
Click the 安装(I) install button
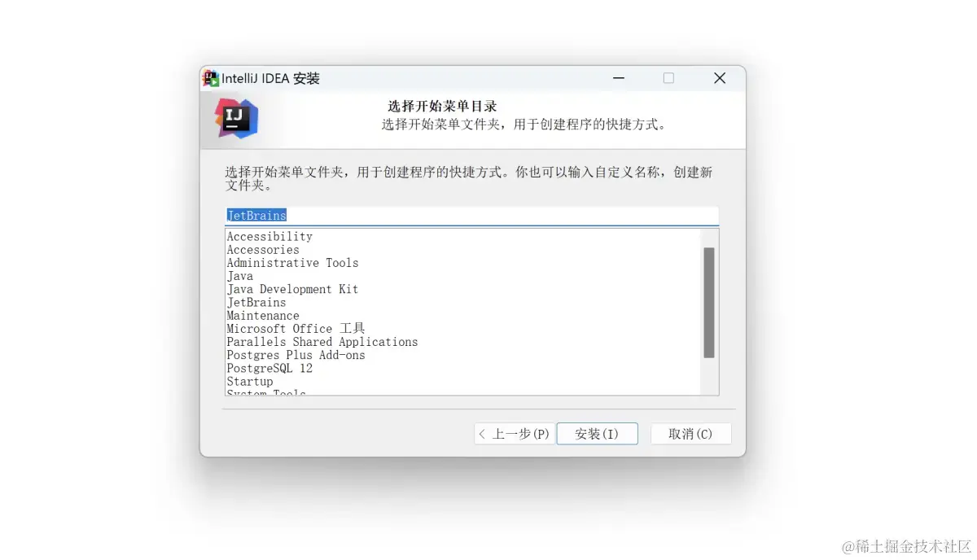coord(597,434)
